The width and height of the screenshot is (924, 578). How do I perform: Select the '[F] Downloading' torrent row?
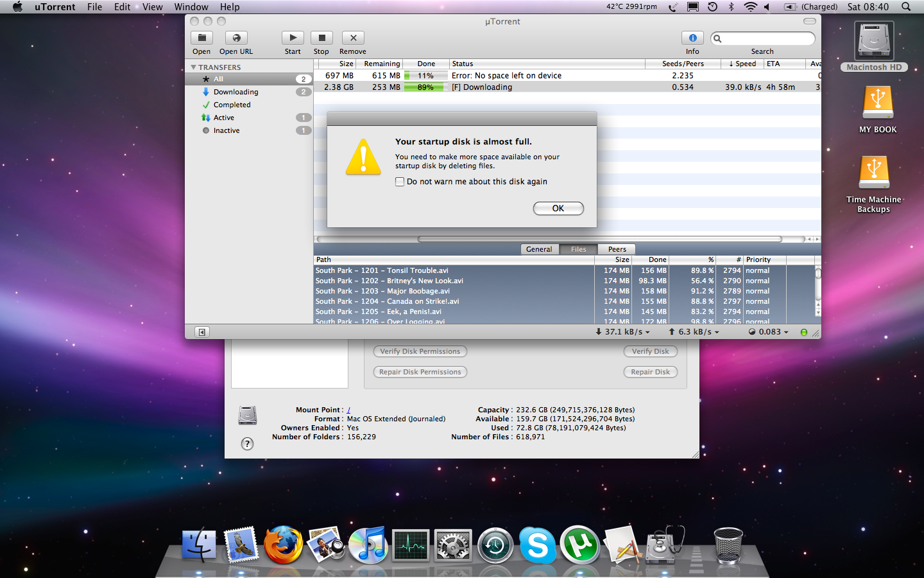coord(567,87)
